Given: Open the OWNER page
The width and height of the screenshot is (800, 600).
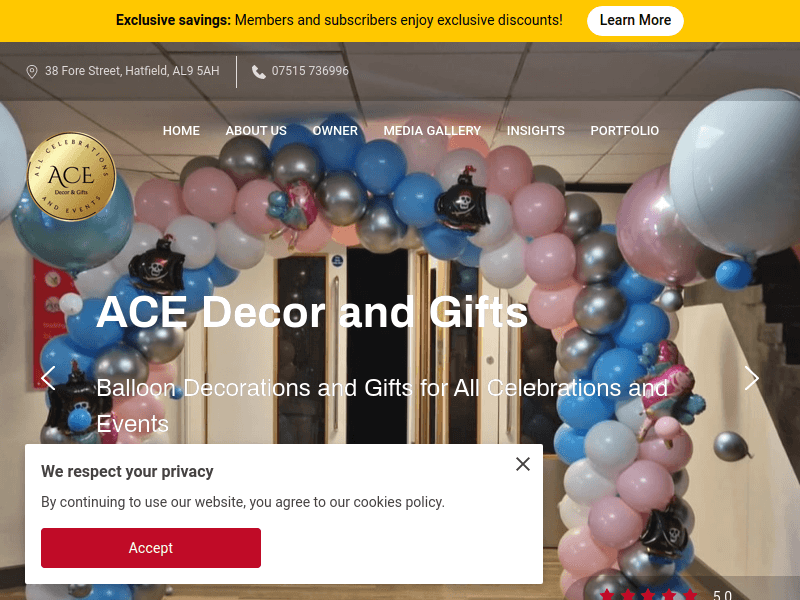Looking at the screenshot, I should point(335,130).
